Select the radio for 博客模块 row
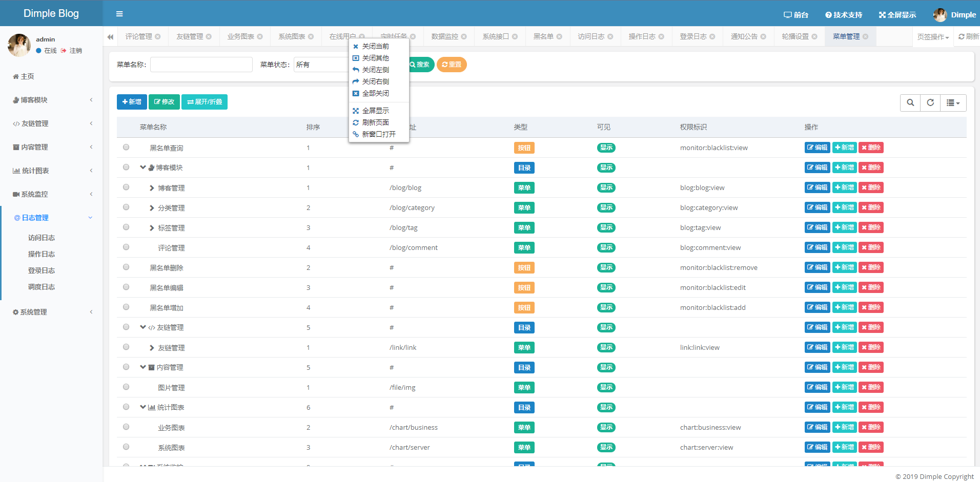 click(126, 167)
